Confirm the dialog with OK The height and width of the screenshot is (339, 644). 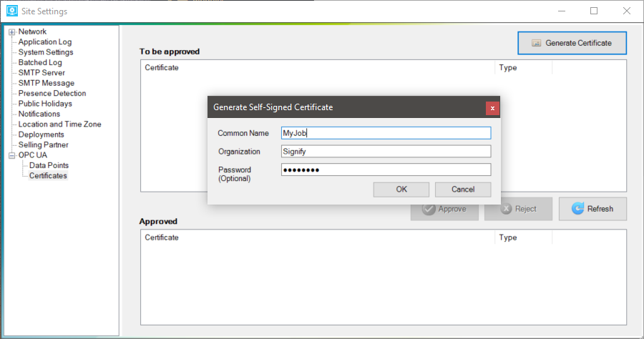(x=401, y=190)
